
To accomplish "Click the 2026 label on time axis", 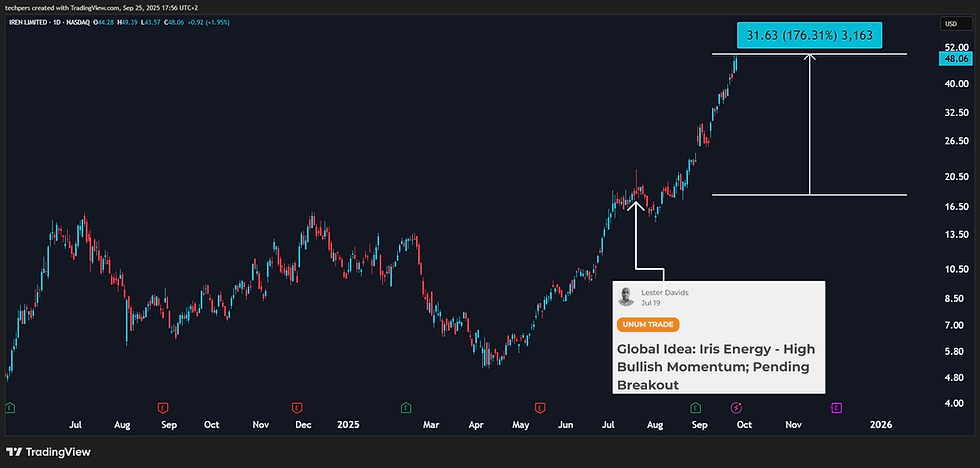I will (880, 424).
